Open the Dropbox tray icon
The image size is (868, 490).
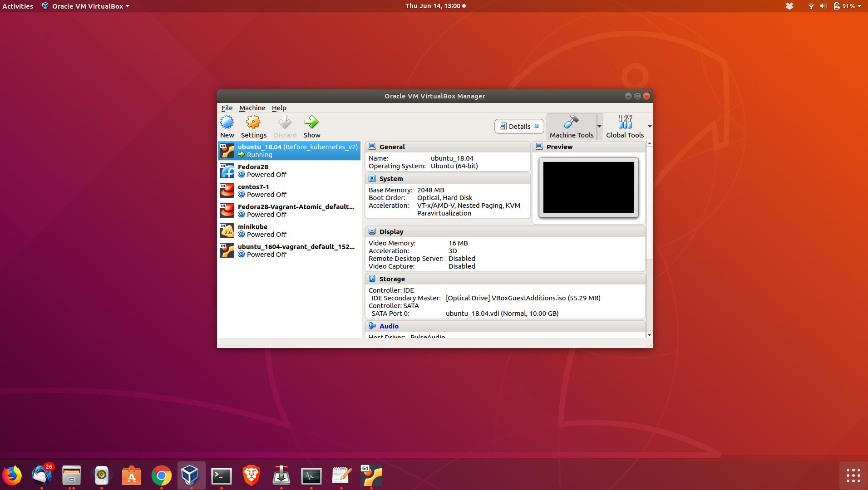789,6
